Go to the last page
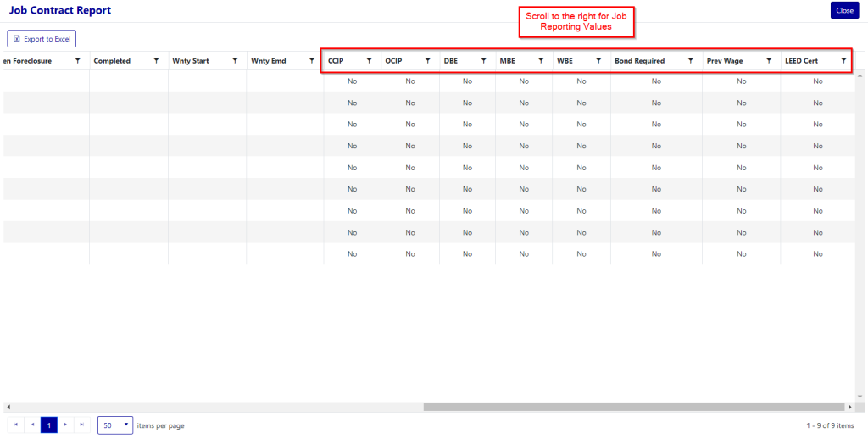This screenshot has height=439, width=868. (82, 425)
